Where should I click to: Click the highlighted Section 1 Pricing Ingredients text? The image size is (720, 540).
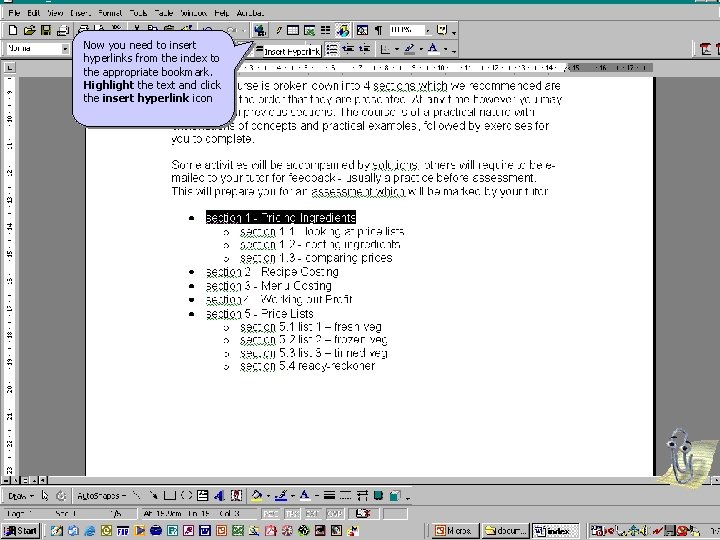281,218
